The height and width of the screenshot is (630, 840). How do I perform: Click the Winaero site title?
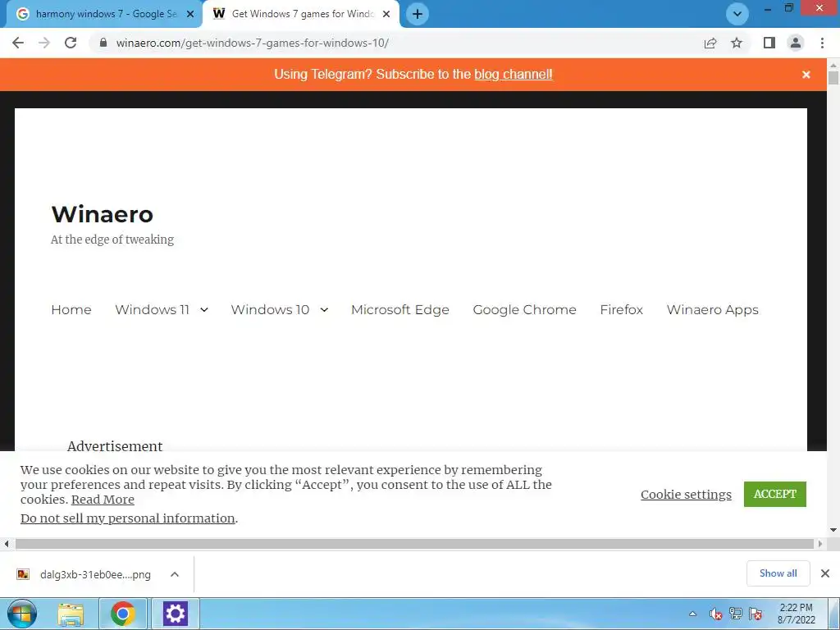tap(103, 214)
